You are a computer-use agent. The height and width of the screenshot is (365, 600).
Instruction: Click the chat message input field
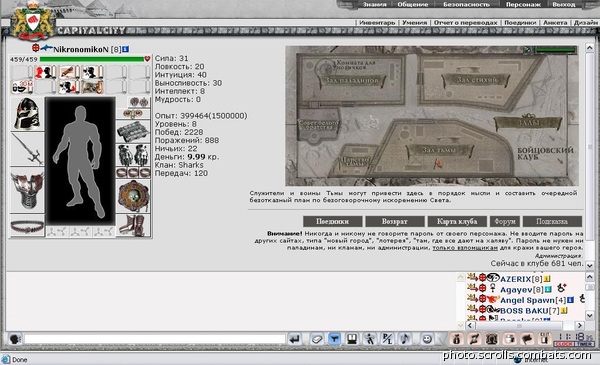[x=155, y=339]
